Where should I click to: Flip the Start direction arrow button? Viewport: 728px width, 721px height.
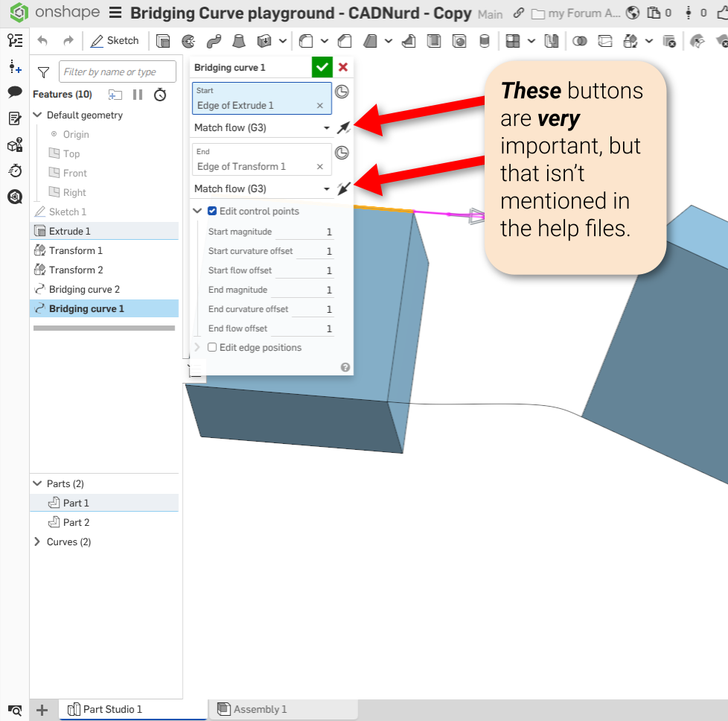[x=344, y=127]
